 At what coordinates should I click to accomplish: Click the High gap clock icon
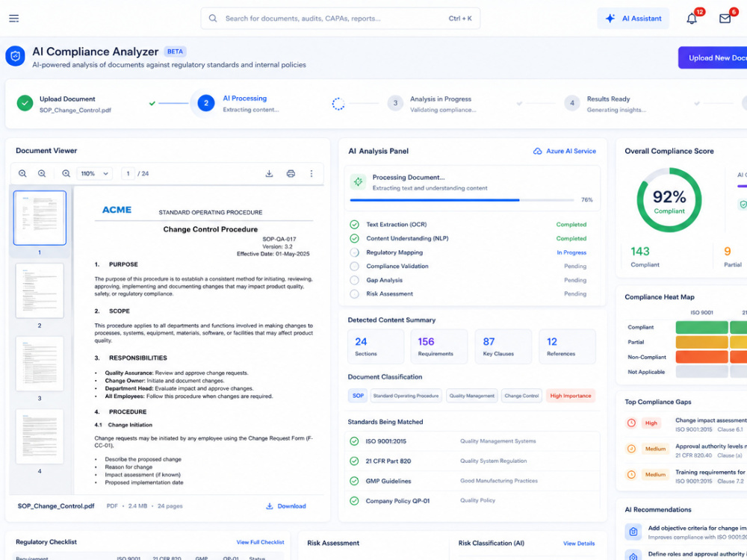pos(631,423)
